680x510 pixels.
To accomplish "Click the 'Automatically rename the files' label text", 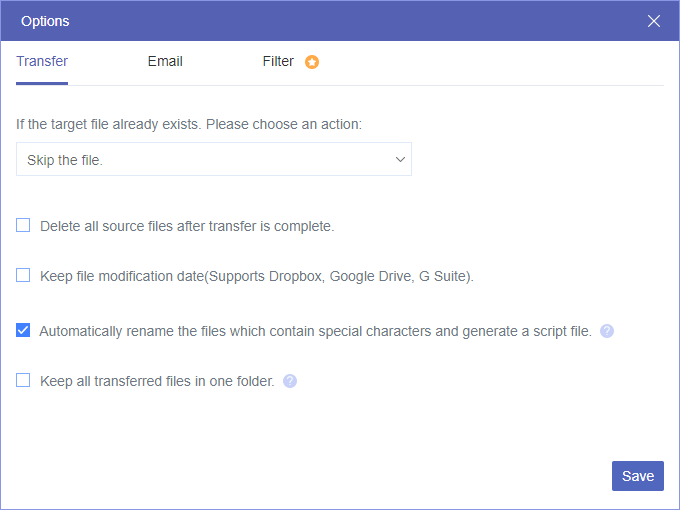I will [315, 331].
